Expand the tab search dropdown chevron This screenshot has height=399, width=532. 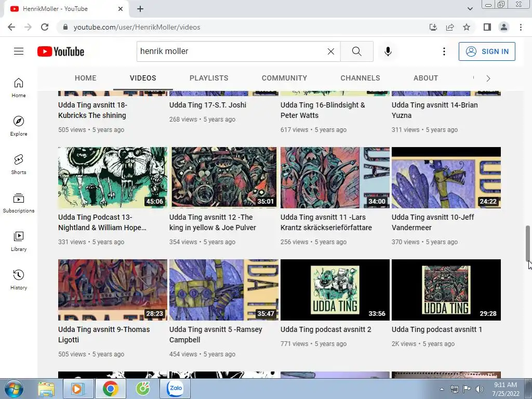point(470,9)
